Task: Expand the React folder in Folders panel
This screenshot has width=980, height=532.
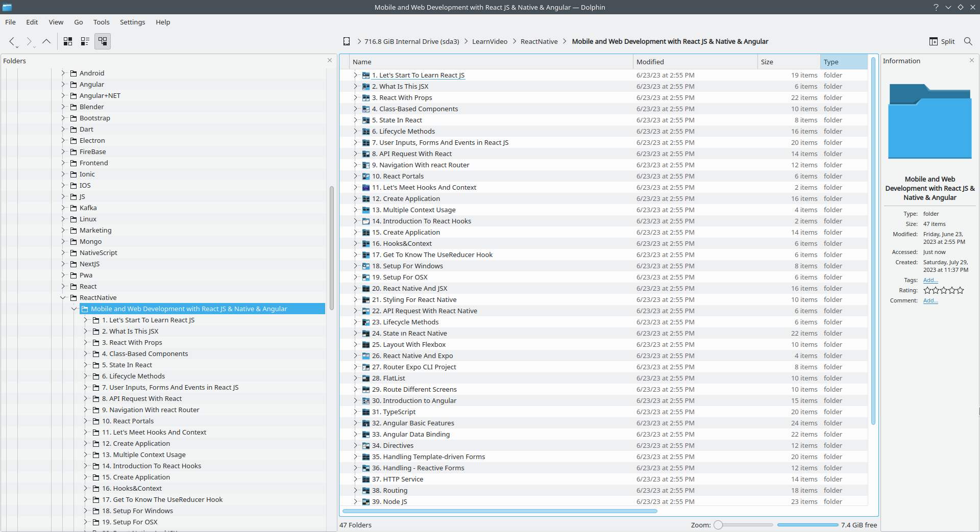Action: click(x=63, y=287)
